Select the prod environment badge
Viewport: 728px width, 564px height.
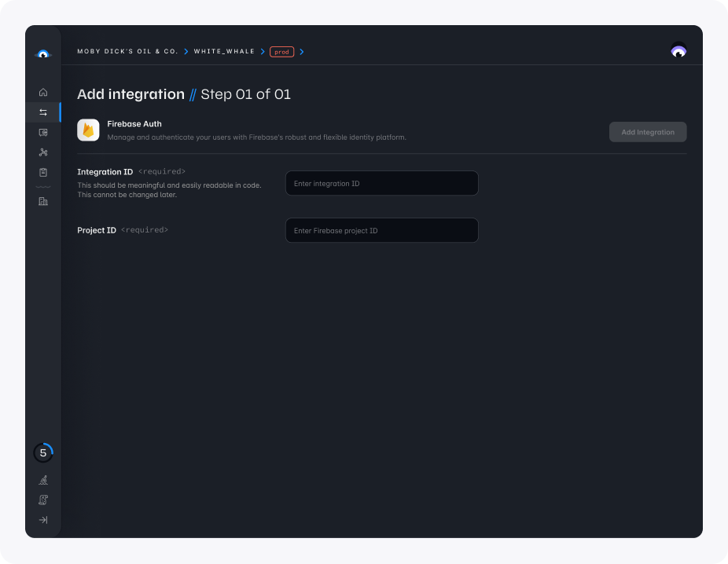(x=281, y=52)
